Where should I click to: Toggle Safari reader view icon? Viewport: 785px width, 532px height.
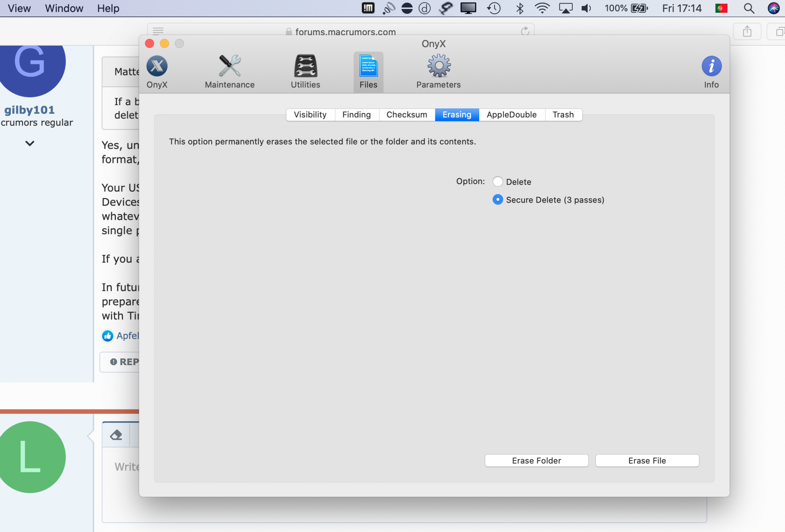click(158, 31)
